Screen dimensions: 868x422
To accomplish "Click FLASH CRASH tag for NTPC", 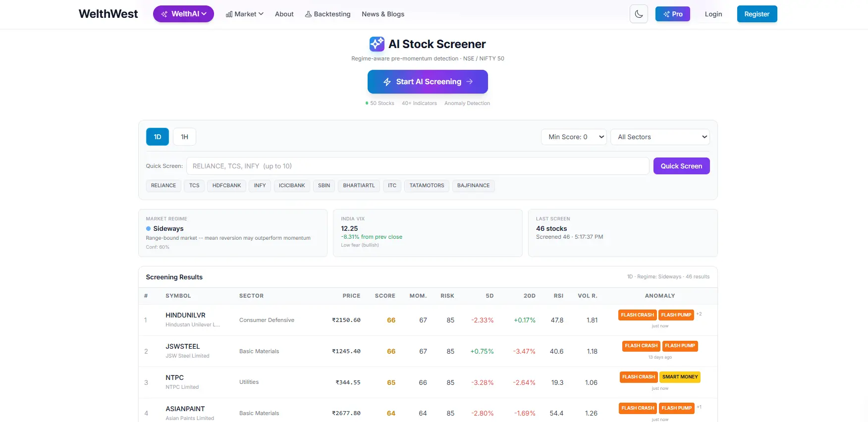I will pos(639,377).
